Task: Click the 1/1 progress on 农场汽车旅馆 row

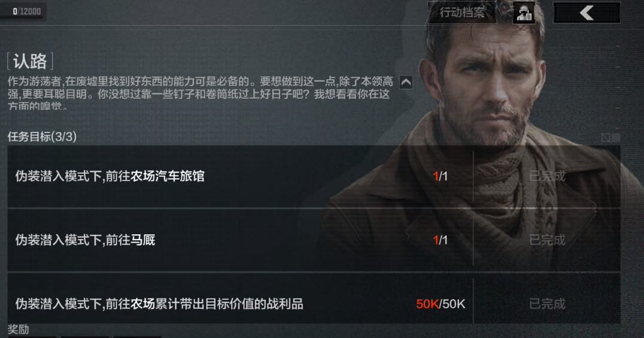Action: pyautogui.click(x=441, y=176)
